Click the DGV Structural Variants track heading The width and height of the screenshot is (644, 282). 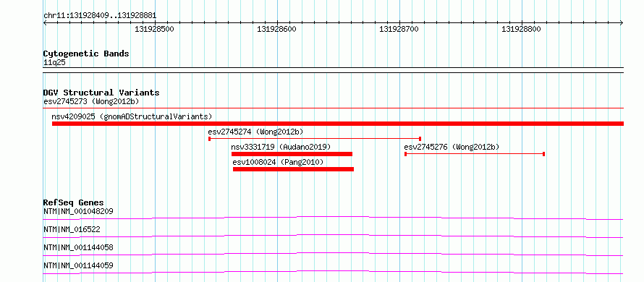[x=101, y=93]
